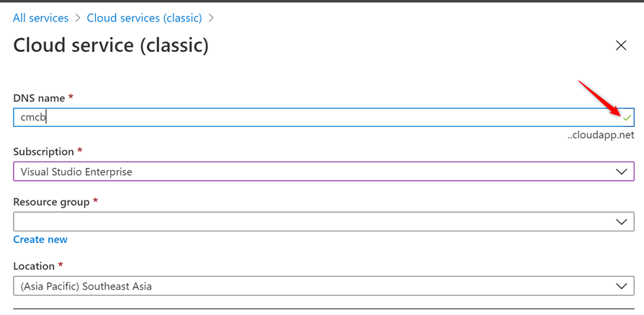Select the Visual Studio Enterprise subscription text
644x315 pixels.
pyautogui.click(x=76, y=172)
